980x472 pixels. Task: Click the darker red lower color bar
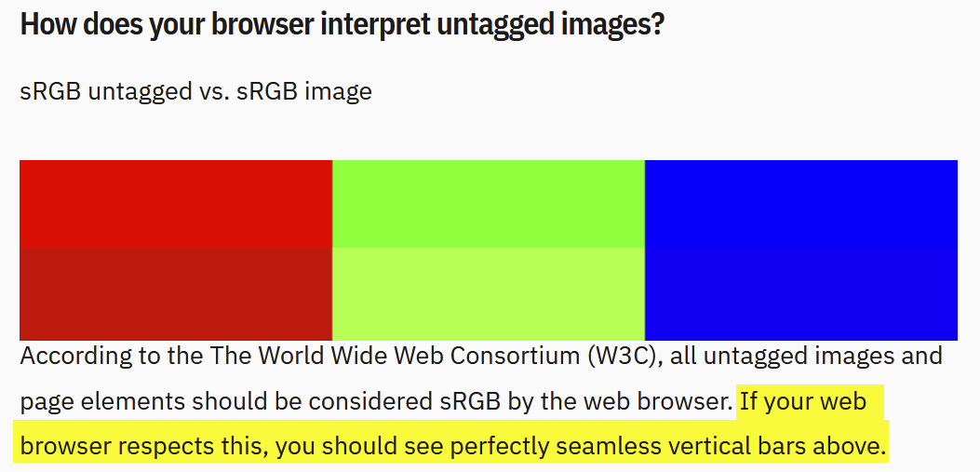point(175,293)
